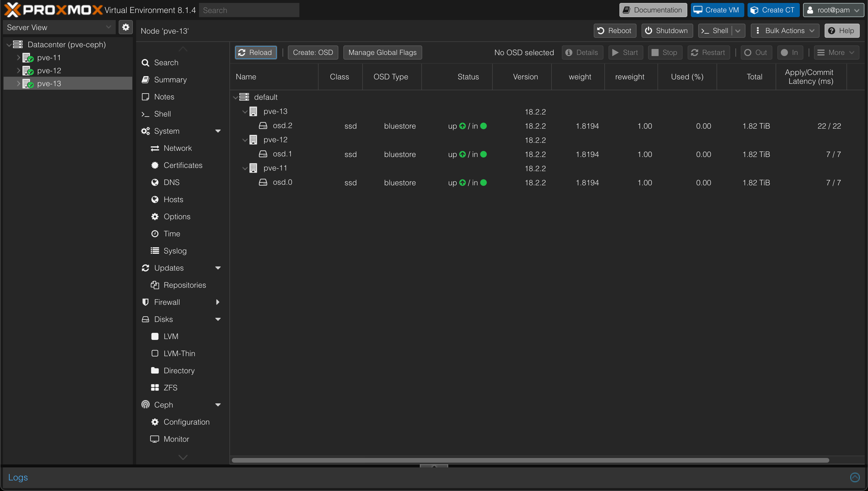Expand the Logs panel with the arrow
Screen dimensions: 868x491
(x=855, y=477)
